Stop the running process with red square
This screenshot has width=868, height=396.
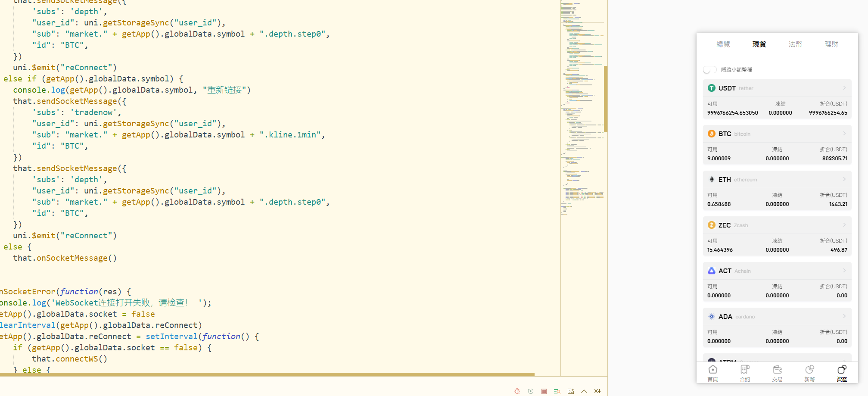pyautogui.click(x=544, y=391)
